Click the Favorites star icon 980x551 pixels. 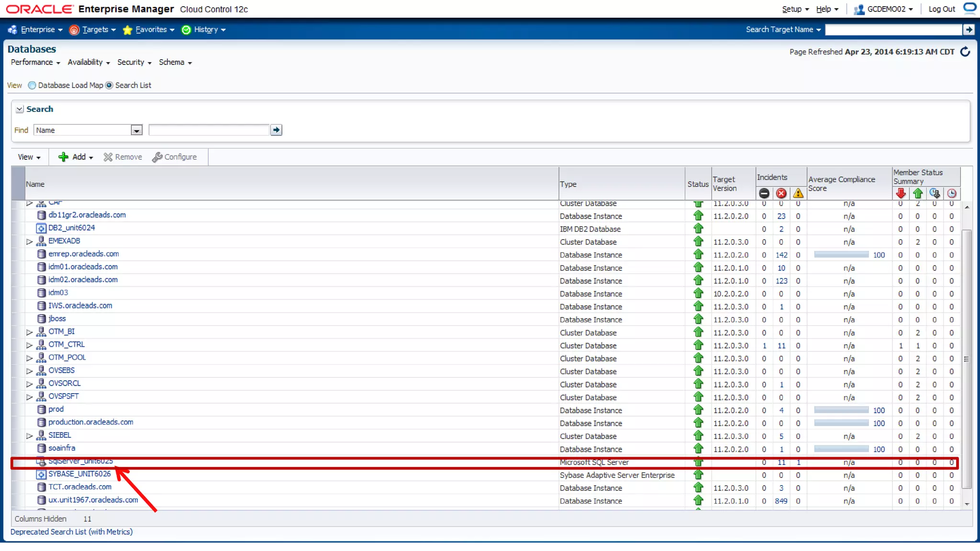tap(127, 30)
